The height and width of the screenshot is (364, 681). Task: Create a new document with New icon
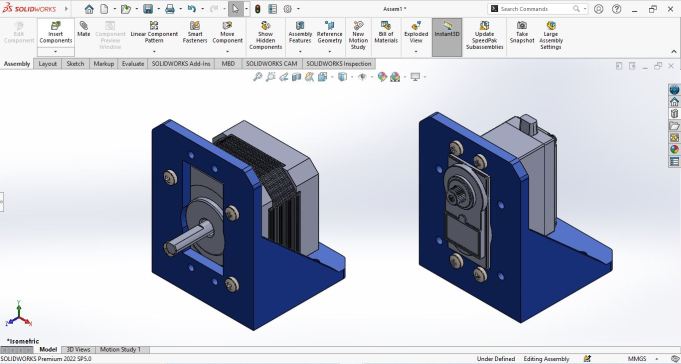(x=104, y=9)
